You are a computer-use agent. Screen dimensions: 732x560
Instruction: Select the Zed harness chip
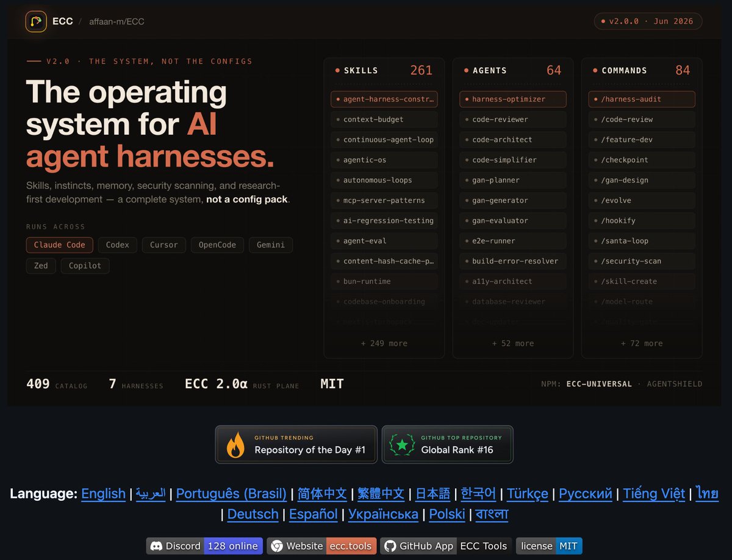(41, 266)
